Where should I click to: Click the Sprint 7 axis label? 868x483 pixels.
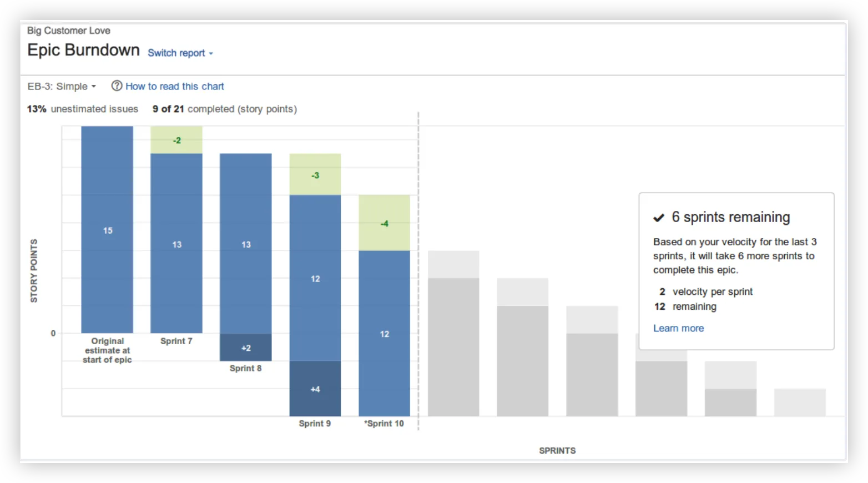(x=176, y=341)
